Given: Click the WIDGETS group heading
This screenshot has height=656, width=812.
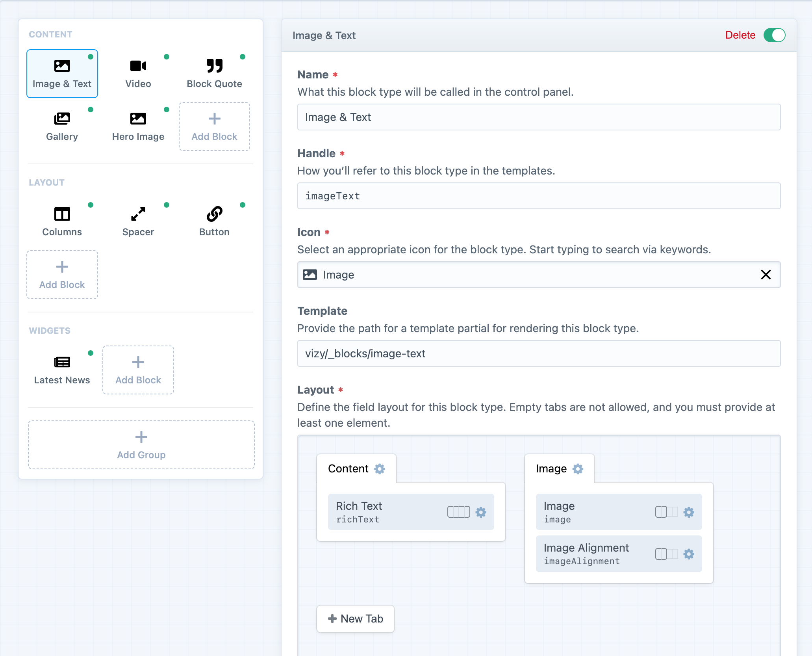Looking at the screenshot, I should tap(50, 331).
